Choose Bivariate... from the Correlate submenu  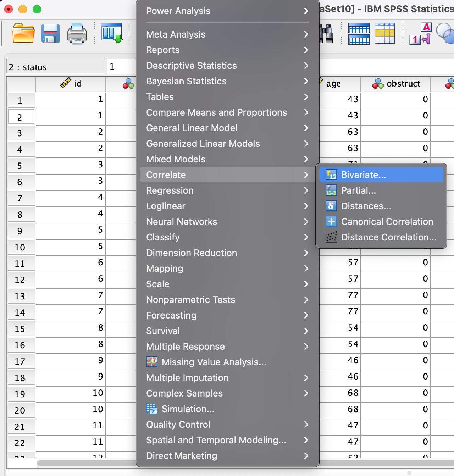tap(363, 175)
